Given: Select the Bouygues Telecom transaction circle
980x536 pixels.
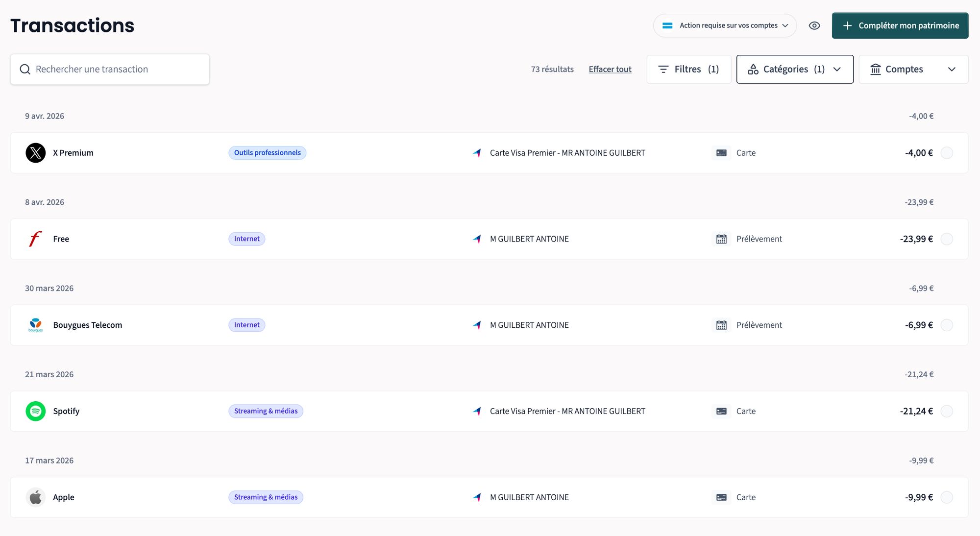Looking at the screenshot, I should pyautogui.click(x=947, y=325).
